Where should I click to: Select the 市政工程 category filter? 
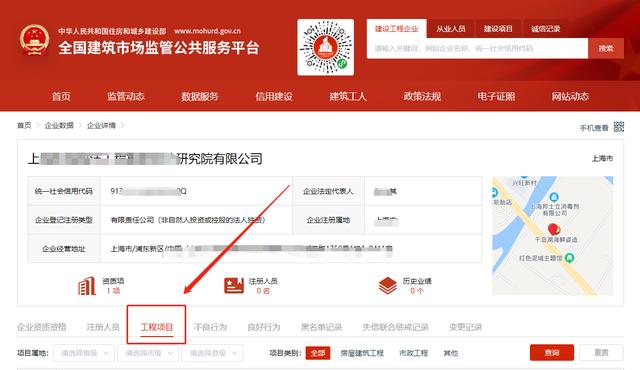(413, 353)
